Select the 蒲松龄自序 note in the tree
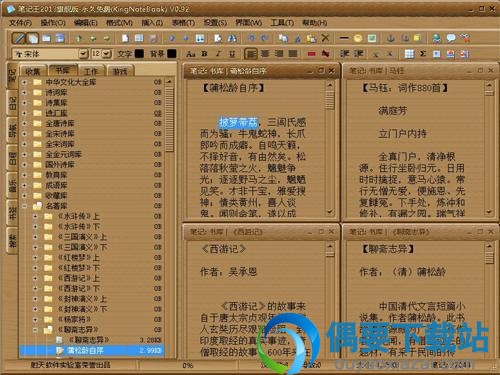 click(85, 350)
